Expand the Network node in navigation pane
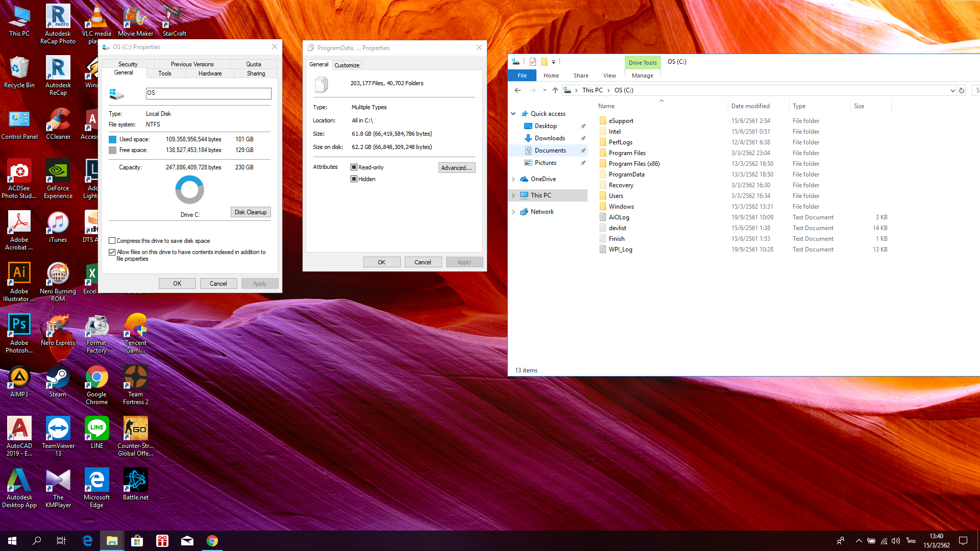The image size is (980, 551). point(513,212)
